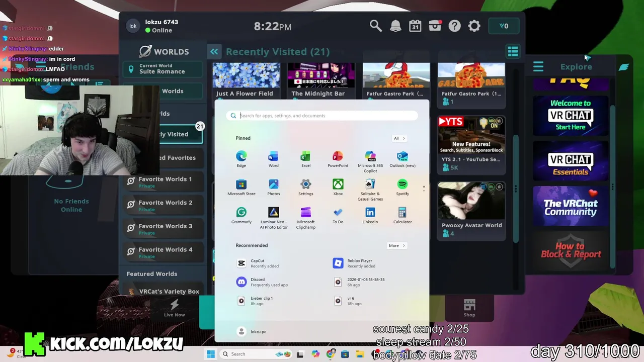
Task: Open the To Do app
Action: (x=338, y=215)
